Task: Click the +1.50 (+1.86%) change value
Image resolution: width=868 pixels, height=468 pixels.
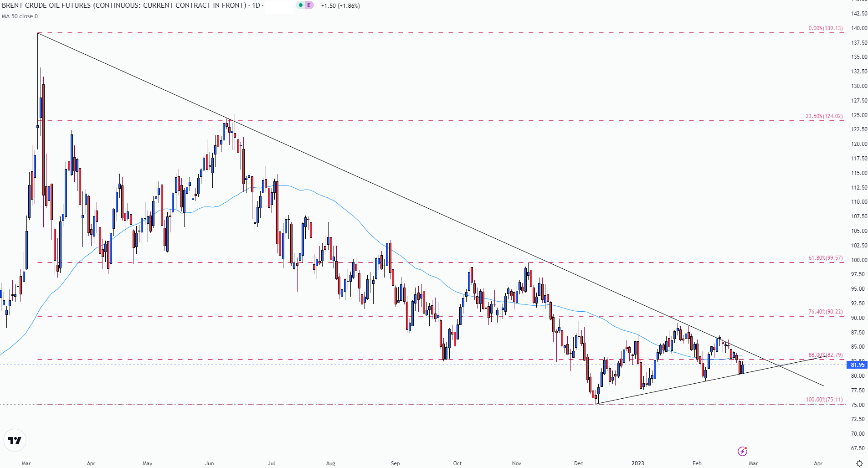Action: (x=340, y=6)
